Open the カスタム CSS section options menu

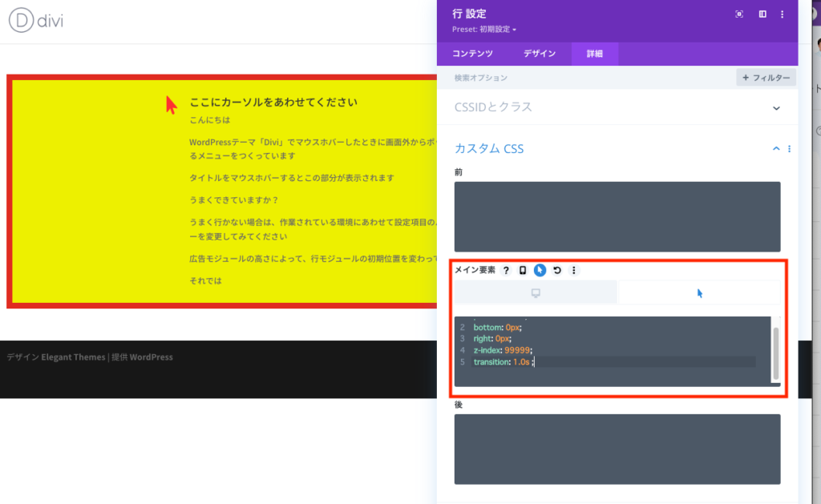(790, 149)
